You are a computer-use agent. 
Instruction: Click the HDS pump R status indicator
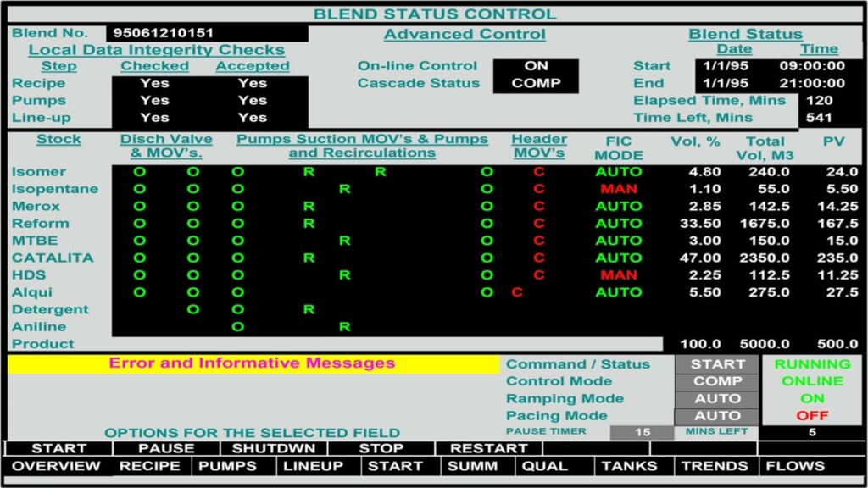pyautogui.click(x=345, y=275)
